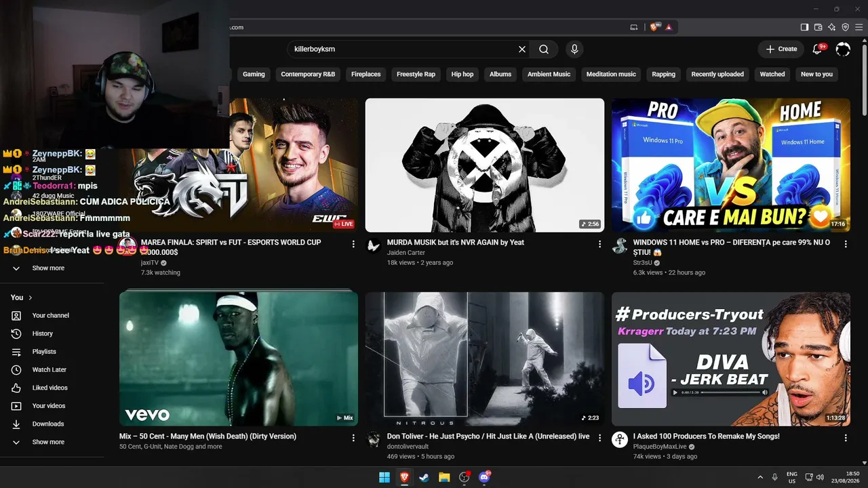
Task: Click the YouTube search input field
Action: tap(403, 49)
